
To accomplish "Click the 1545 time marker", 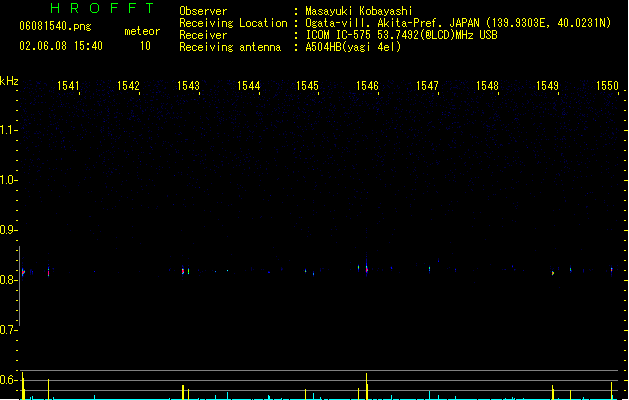I will [307, 86].
